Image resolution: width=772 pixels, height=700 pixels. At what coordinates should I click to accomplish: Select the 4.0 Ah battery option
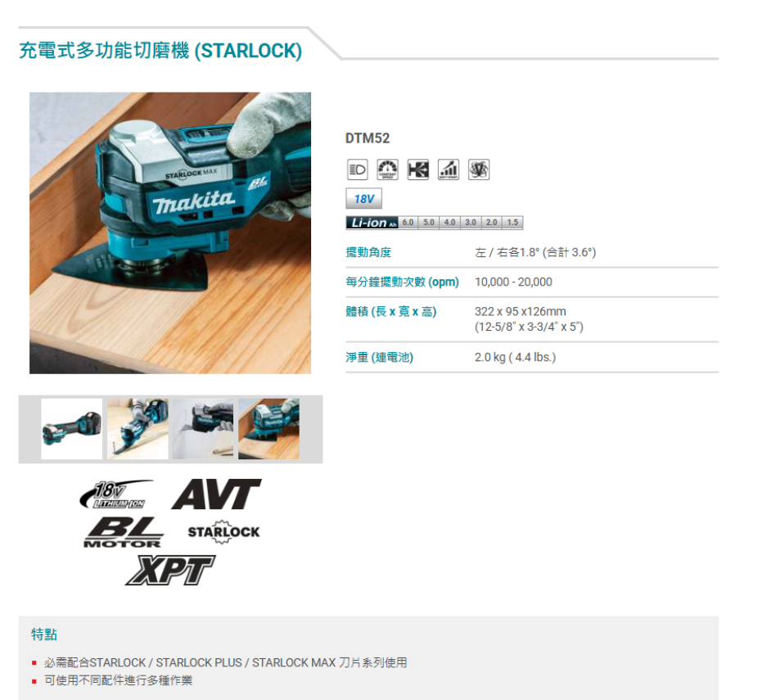coord(449,223)
